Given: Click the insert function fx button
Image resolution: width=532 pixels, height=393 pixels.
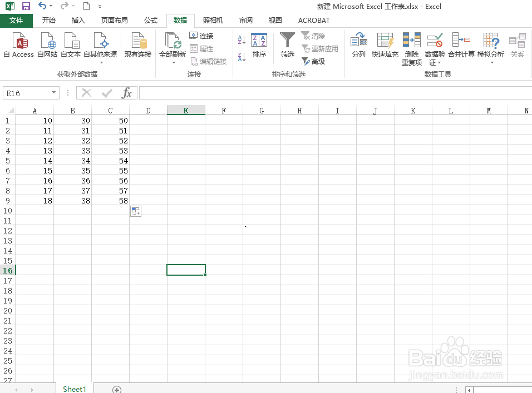Looking at the screenshot, I should click(x=126, y=93).
